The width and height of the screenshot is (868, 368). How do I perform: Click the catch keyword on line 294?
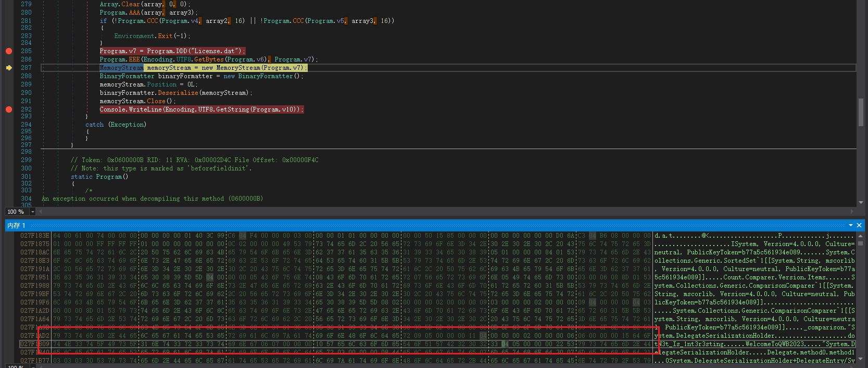[x=94, y=125]
